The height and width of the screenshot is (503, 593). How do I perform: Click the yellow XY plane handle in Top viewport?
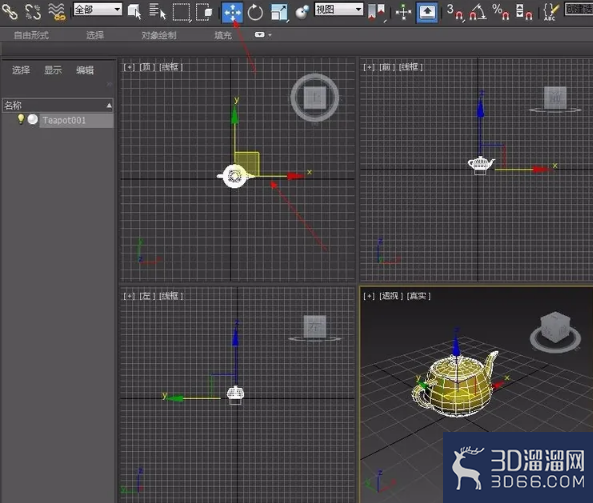click(x=247, y=164)
